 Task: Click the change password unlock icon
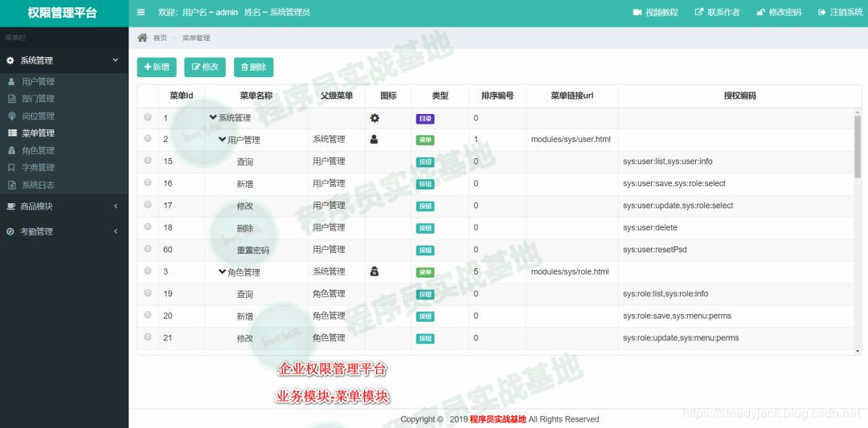pos(760,12)
